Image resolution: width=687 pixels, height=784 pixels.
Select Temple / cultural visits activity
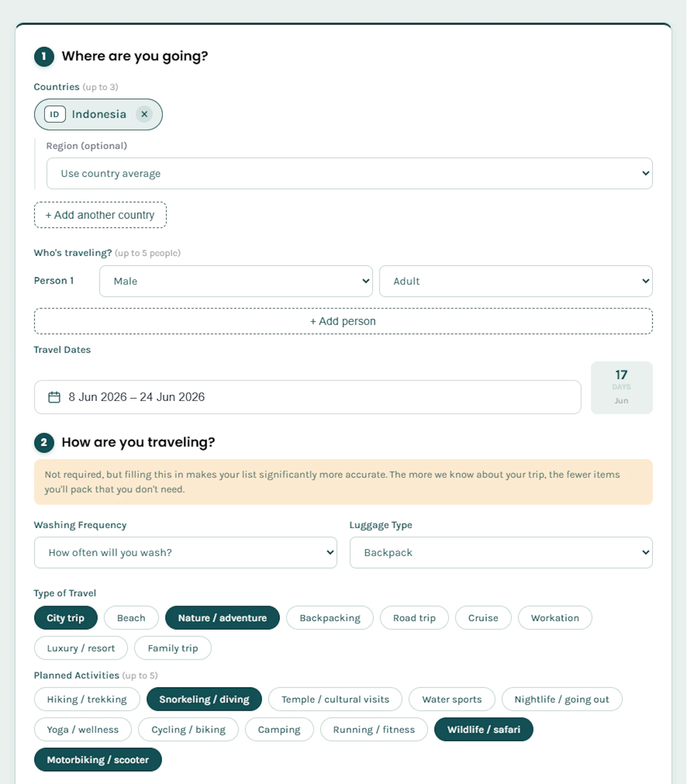[335, 699]
